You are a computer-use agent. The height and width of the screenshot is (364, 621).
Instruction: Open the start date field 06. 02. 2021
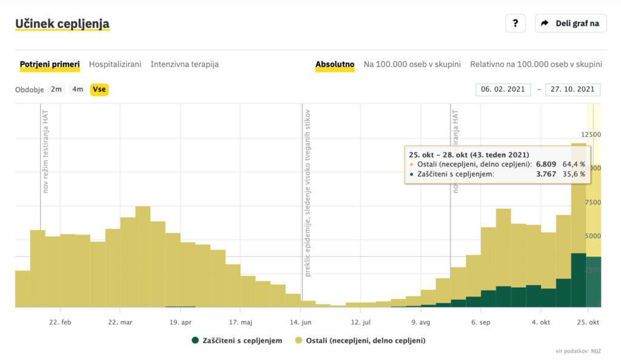tap(503, 90)
